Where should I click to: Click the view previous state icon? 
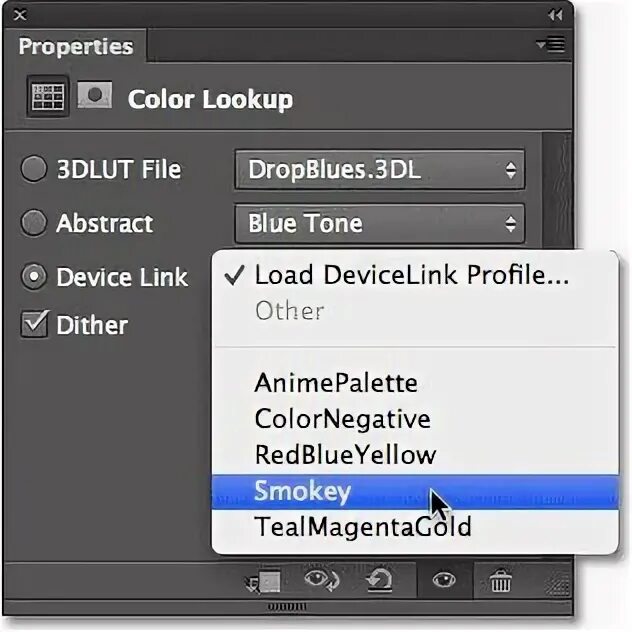tap(322, 580)
